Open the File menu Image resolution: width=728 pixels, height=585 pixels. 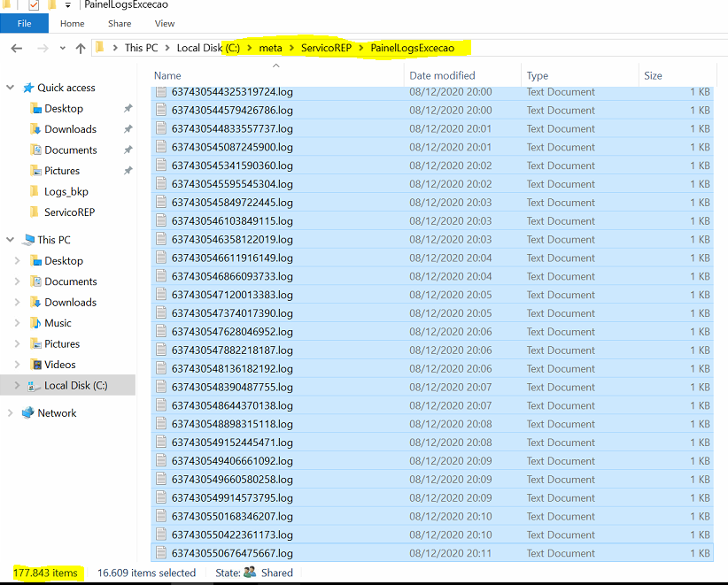coord(24,24)
